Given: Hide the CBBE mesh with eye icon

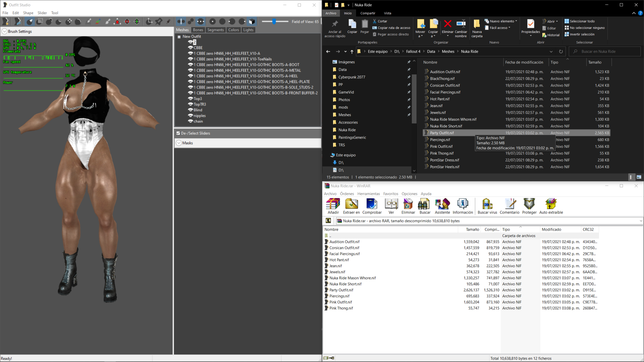Looking at the screenshot, I should [191, 48].
